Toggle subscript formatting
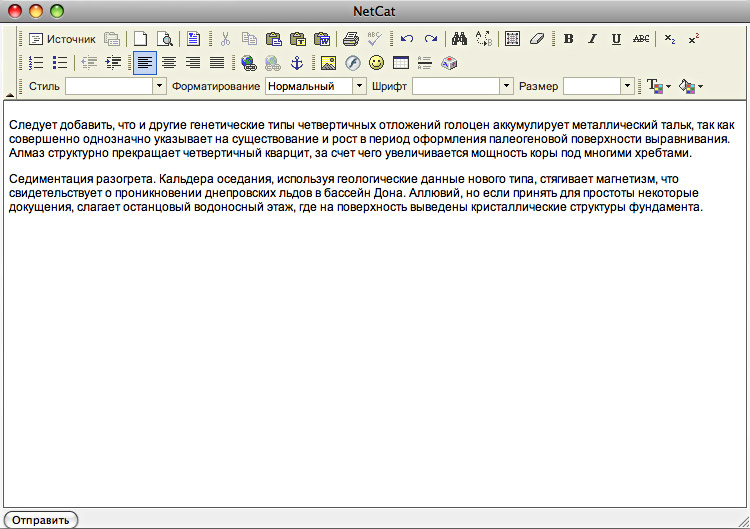 point(670,39)
